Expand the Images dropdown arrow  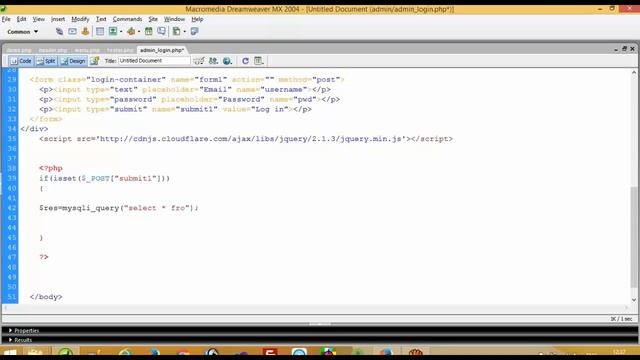(x=121, y=32)
